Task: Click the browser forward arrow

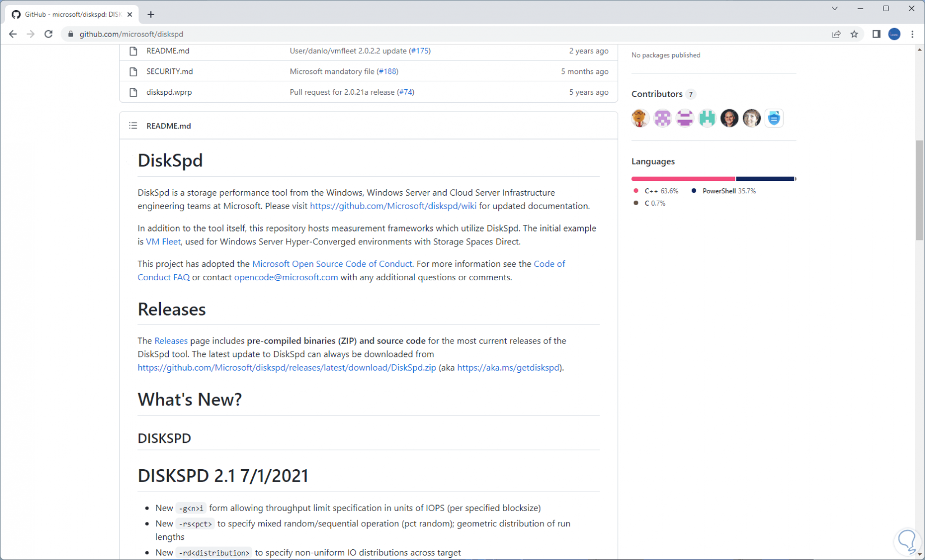Action: pos(31,34)
